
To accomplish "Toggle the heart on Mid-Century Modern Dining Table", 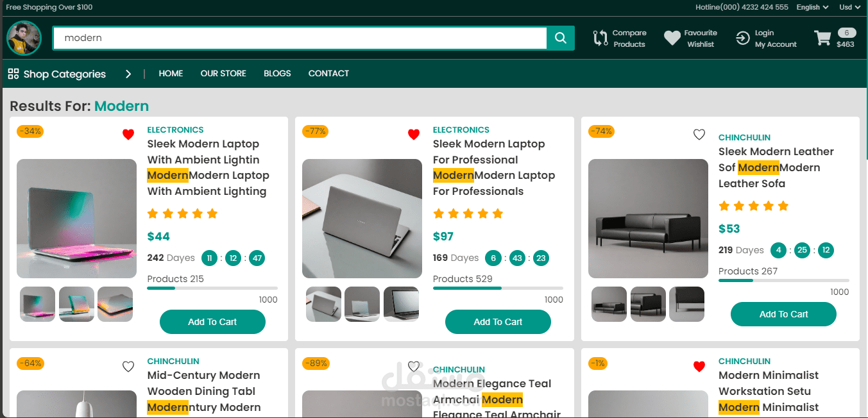I will [128, 366].
